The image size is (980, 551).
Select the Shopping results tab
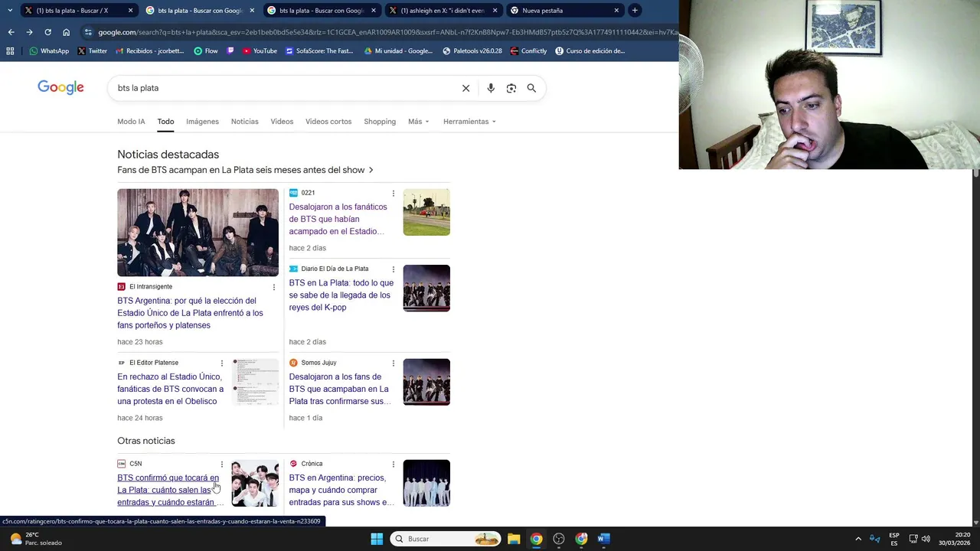pyautogui.click(x=380, y=122)
